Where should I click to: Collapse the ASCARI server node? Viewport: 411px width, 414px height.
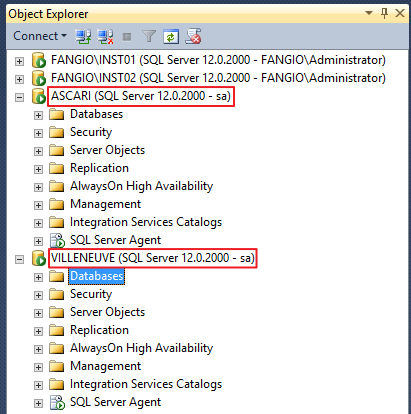(x=19, y=97)
